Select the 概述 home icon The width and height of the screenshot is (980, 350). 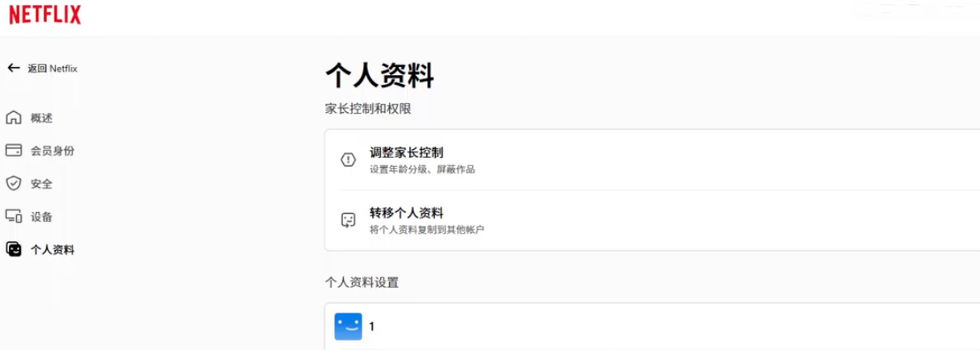tap(14, 118)
